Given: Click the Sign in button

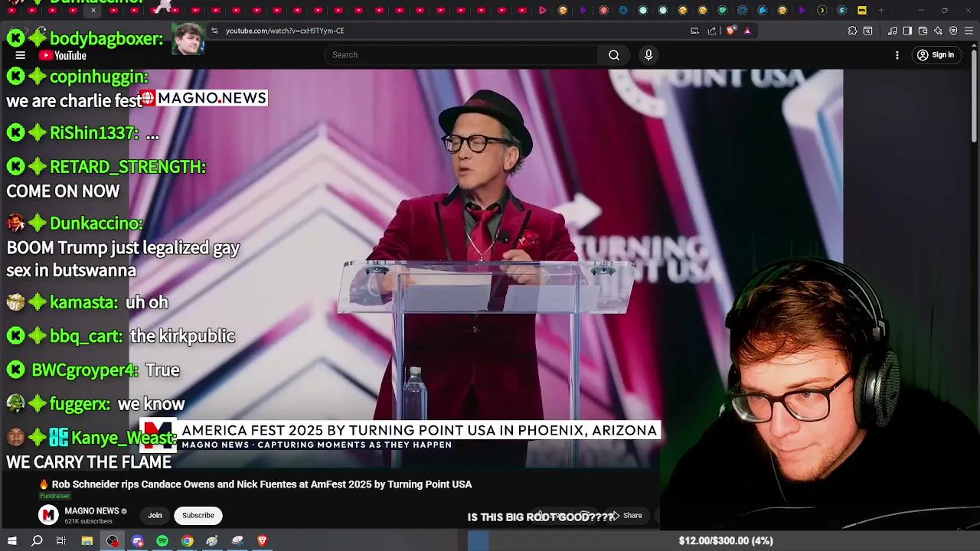Looking at the screenshot, I should 936,55.
